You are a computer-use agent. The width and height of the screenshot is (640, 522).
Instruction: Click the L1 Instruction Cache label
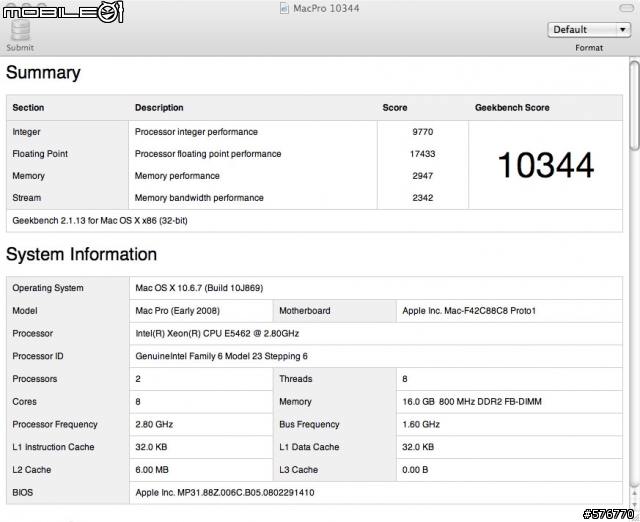[x=53, y=447]
